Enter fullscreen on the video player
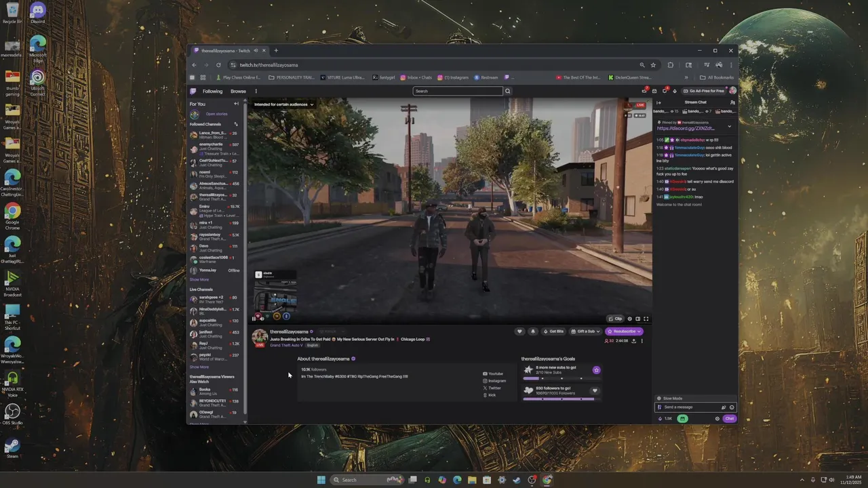Image resolution: width=868 pixels, height=488 pixels. [x=646, y=319]
